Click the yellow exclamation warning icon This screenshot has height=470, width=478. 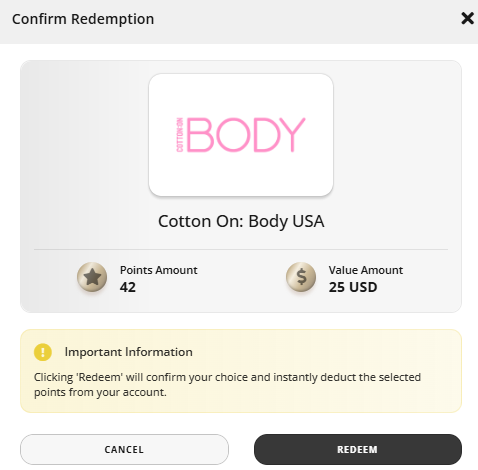coord(43,352)
